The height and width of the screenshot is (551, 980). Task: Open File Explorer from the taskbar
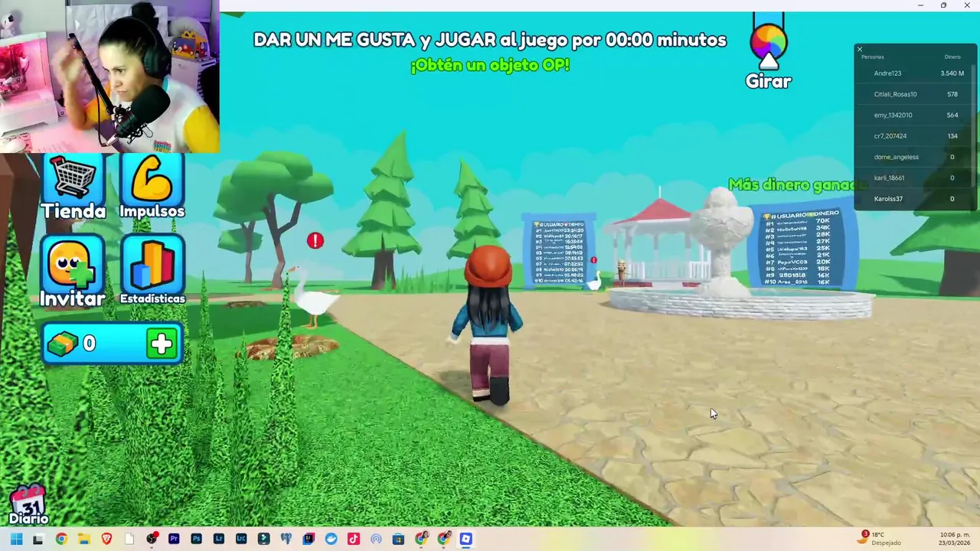(x=83, y=539)
